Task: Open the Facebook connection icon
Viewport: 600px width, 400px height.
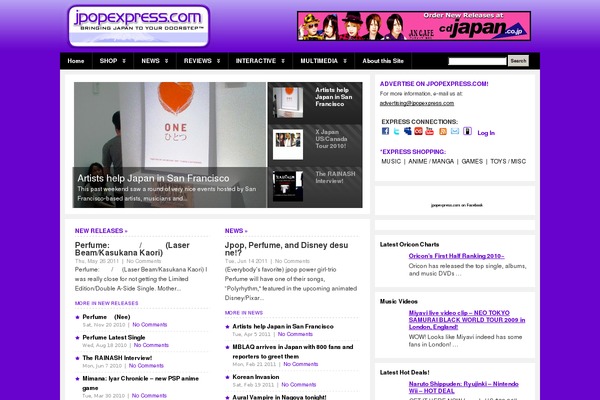Action: click(x=385, y=131)
